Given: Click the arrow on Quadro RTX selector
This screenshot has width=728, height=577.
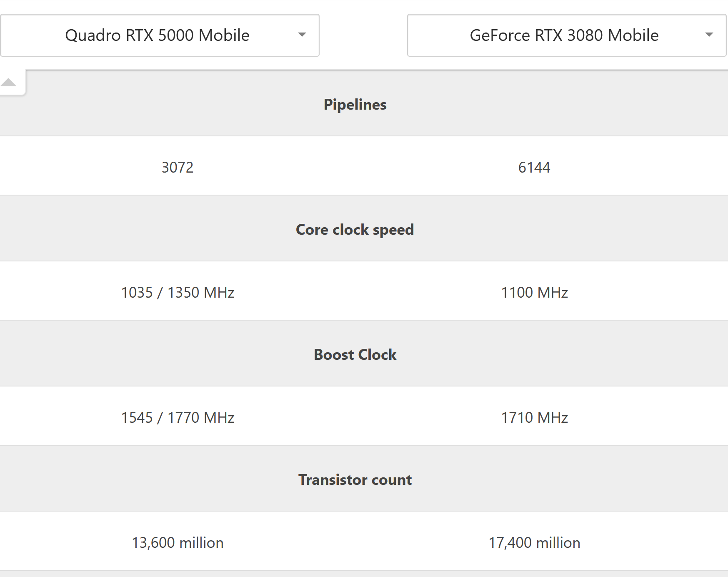Looking at the screenshot, I should pyautogui.click(x=302, y=35).
